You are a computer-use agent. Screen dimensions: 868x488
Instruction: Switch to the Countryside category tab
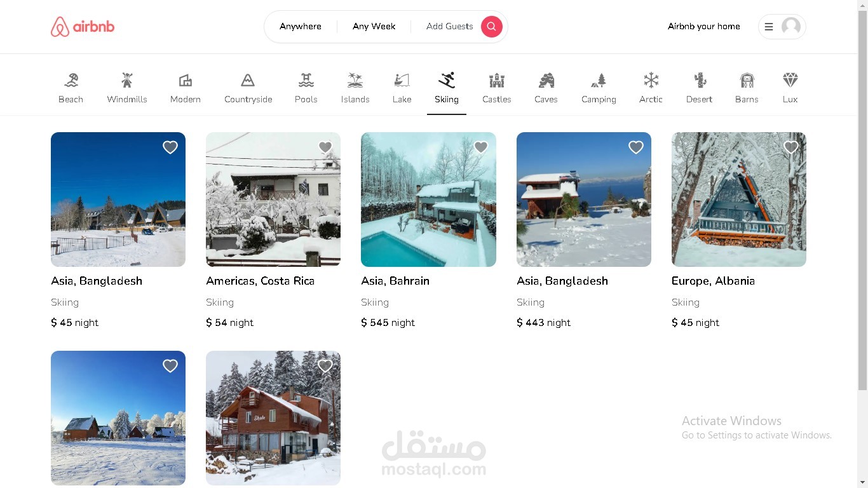click(248, 88)
